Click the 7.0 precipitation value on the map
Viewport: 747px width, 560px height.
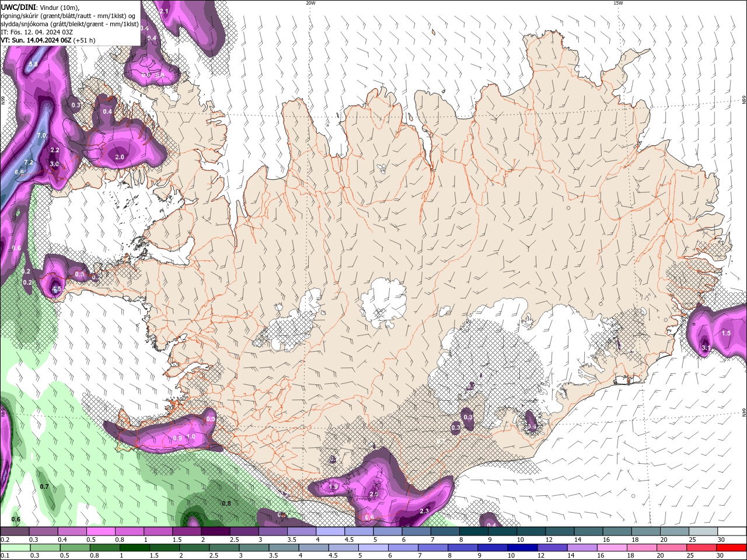click(41, 135)
